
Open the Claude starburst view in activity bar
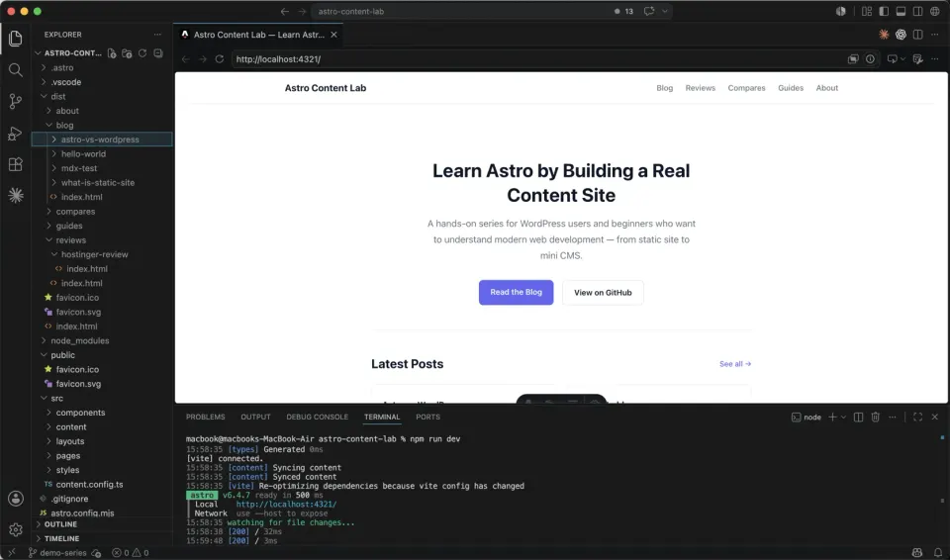[16, 195]
